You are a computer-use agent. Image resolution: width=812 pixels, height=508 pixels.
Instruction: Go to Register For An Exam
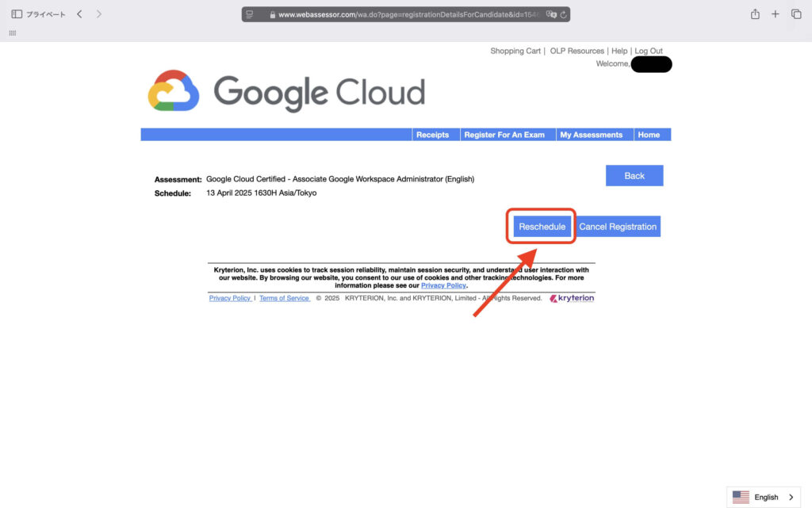[x=504, y=135]
